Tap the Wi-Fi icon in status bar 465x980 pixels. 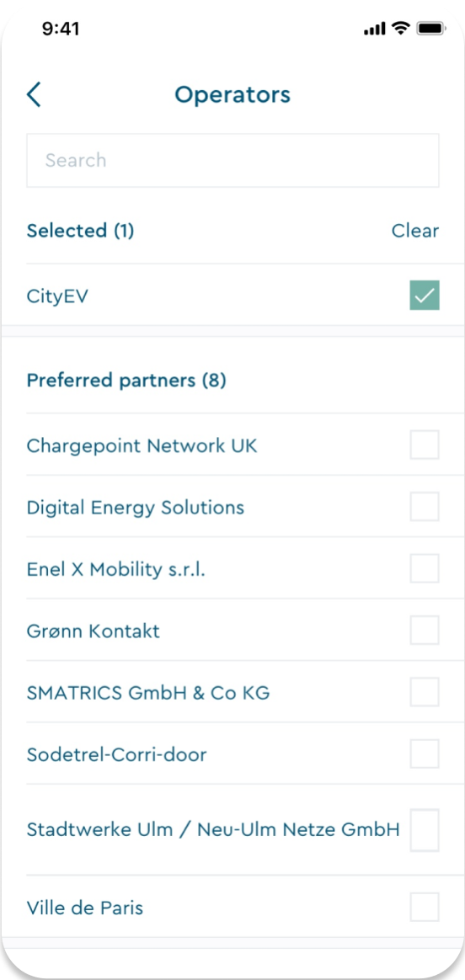[x=400, y=28]
